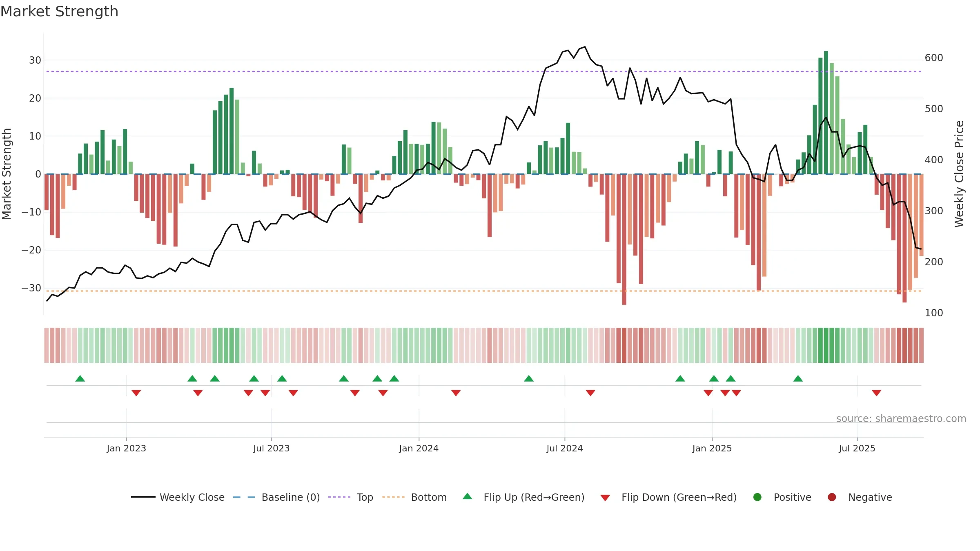Click the green Positive circle in the legend
The image size is (980, 551).
[757, 497]
